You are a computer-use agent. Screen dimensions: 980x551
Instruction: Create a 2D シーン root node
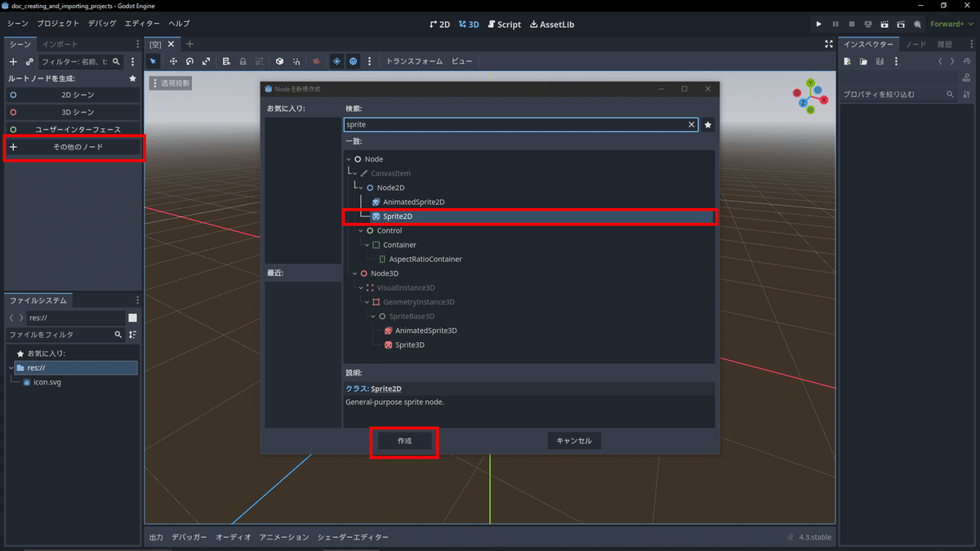tap(73, 95)
